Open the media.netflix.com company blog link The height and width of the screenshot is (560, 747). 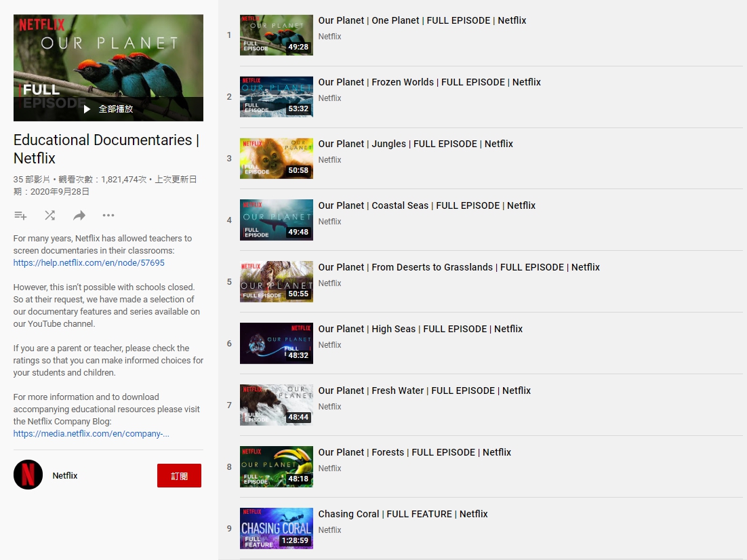tap(91, 434)
